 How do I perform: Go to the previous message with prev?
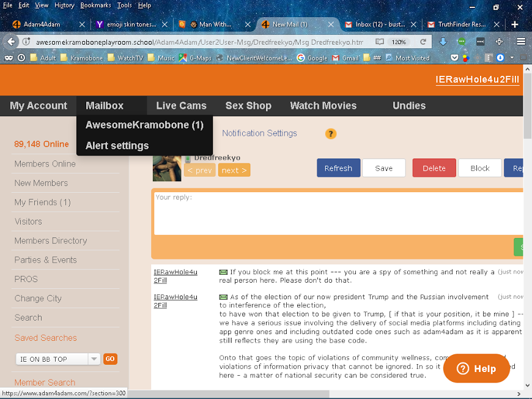tap(199, 170)
